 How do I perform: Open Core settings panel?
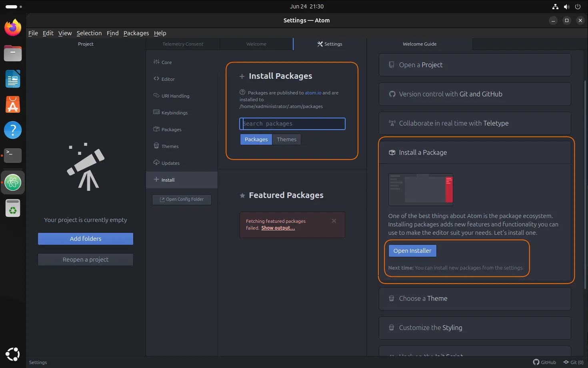182,62
